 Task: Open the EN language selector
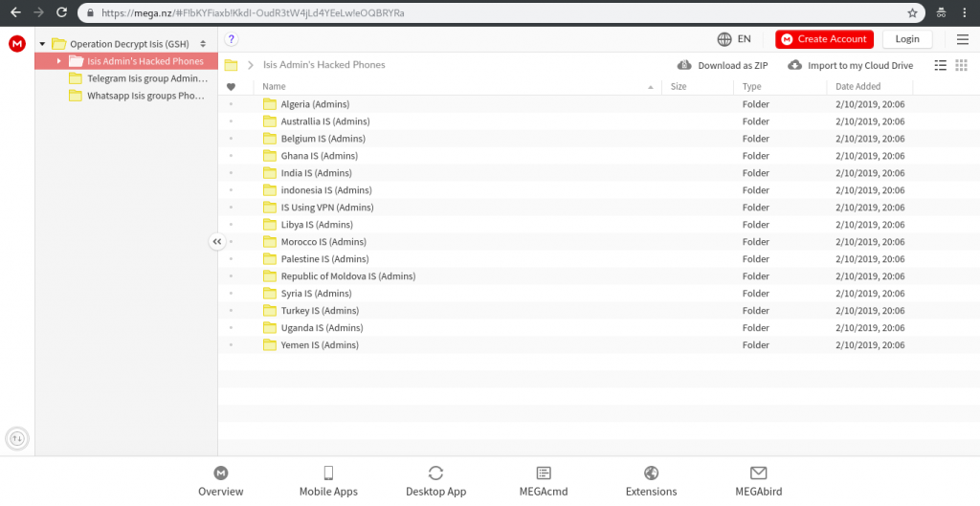click(x=744, y=38)
